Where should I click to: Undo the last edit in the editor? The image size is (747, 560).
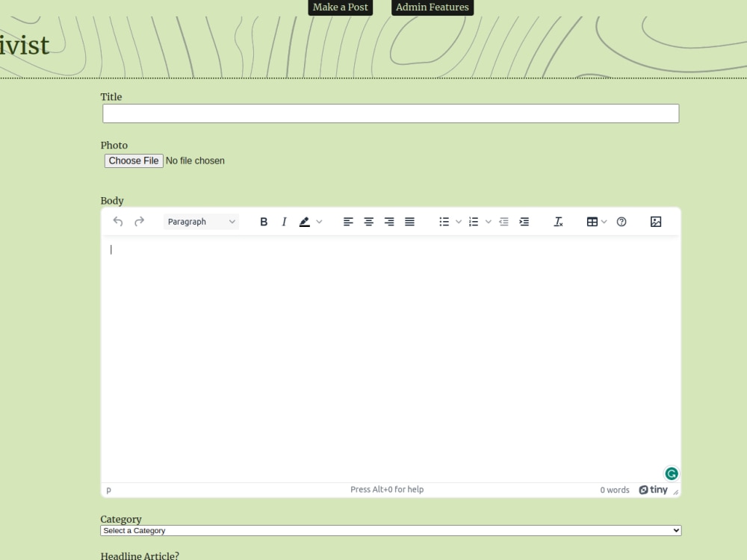tap(118, 222)
